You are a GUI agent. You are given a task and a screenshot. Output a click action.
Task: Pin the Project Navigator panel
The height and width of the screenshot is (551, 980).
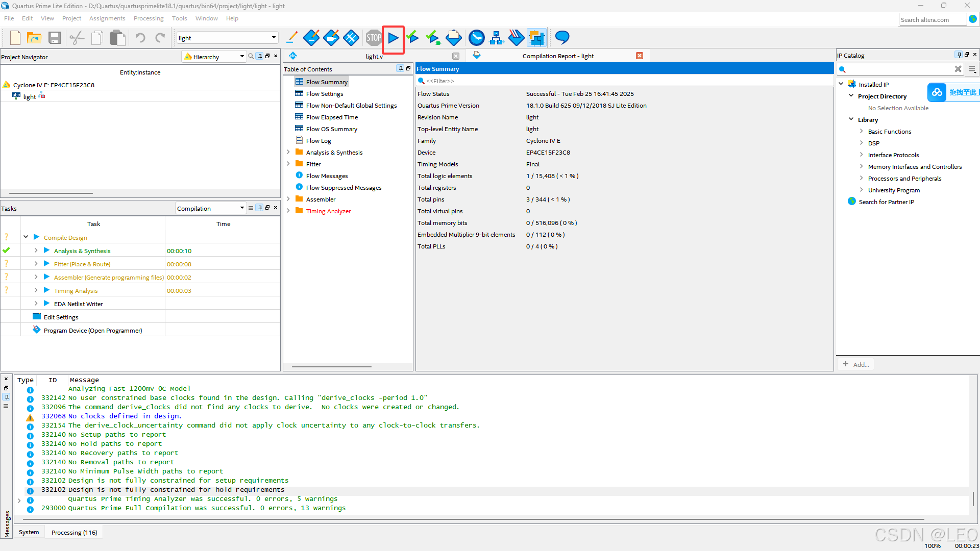point(260,56)
